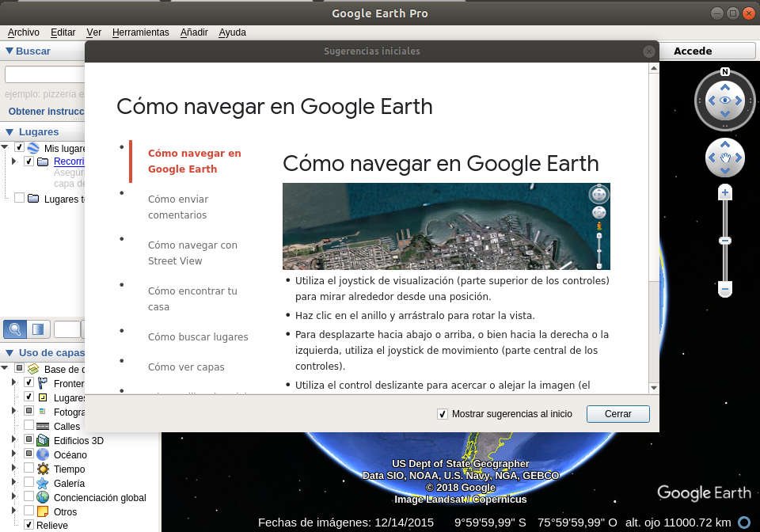The image size is (760, 532).
Task: Enable the Calles layer checkbox
Action: [29, 425]
